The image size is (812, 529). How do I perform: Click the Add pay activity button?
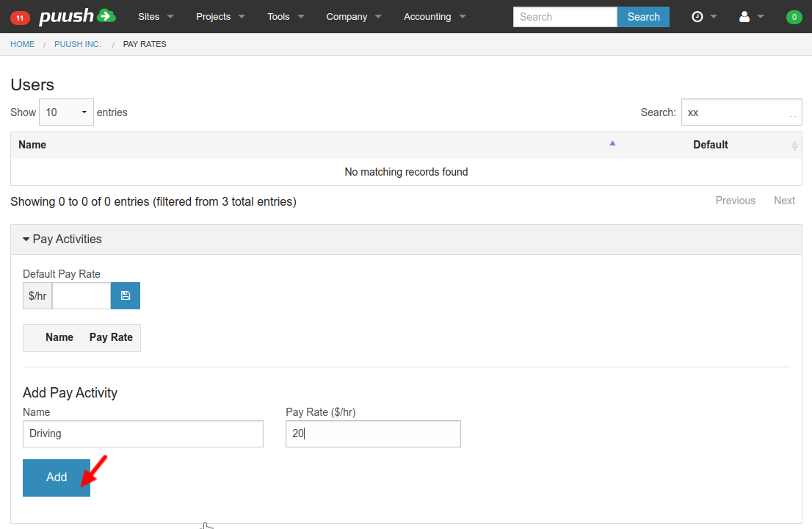tap(57, 478)
